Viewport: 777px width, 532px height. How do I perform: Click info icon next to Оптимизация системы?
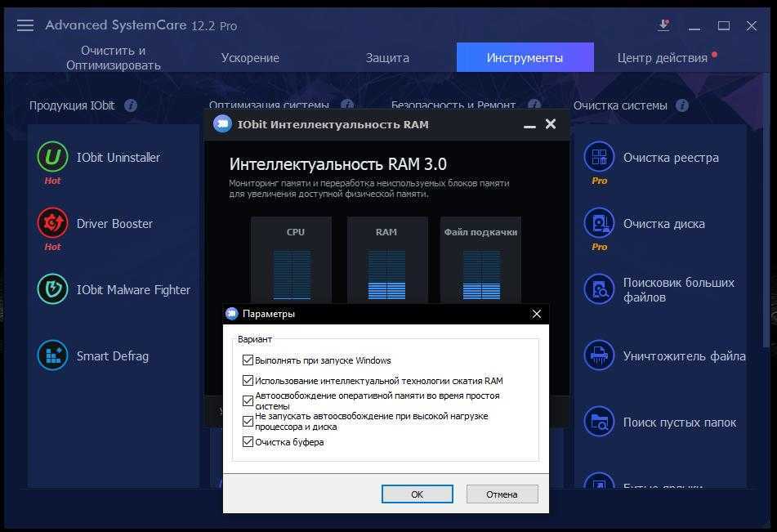tap(347, 105)
